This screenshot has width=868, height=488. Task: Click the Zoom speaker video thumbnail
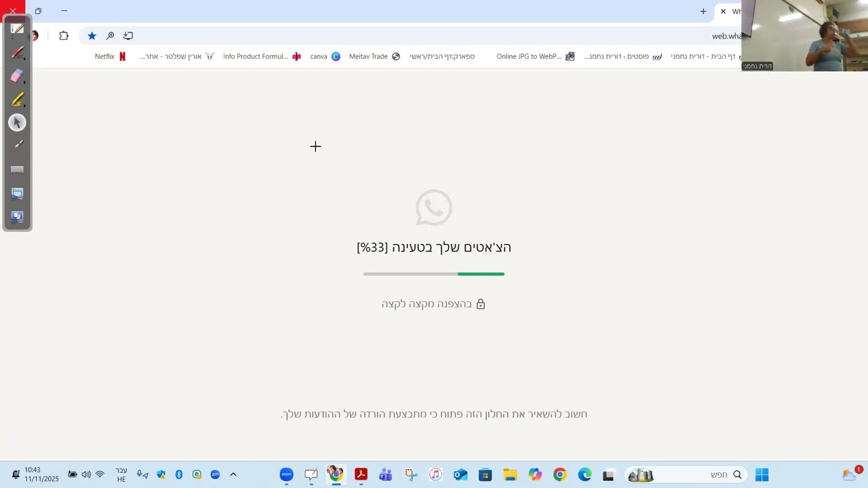point(805,35)
